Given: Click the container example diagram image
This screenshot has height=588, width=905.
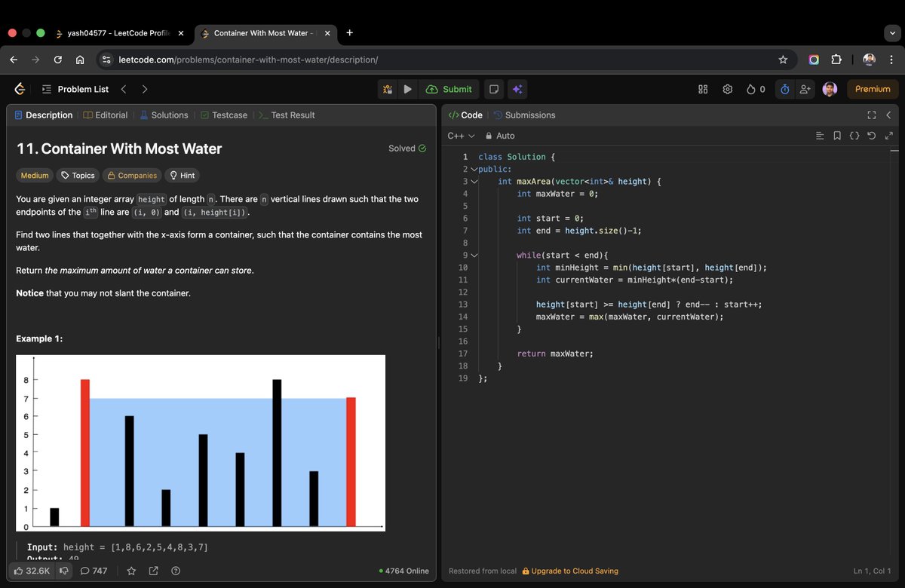Looking at the screenshot, I should click(201, 443).
